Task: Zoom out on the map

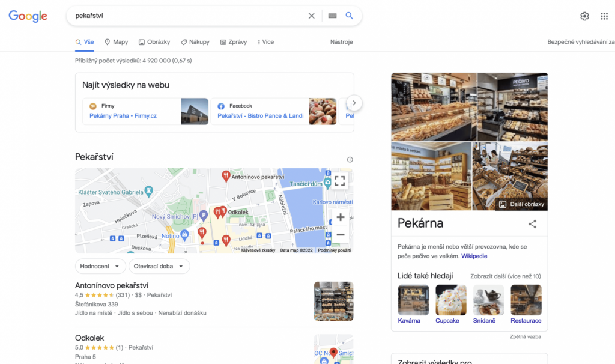Action: coord(340,234)
